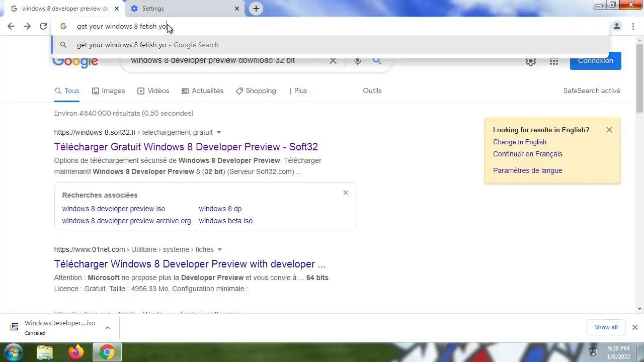Launch Firefox from the taskbar
This screenshot has width=644, height=362.
click(x=76, y=352)
